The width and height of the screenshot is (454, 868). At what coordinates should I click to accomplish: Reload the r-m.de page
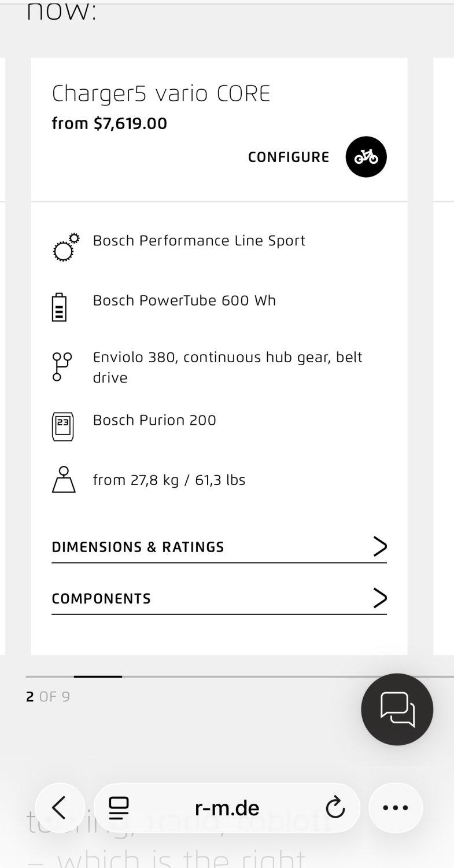(335, 807)
